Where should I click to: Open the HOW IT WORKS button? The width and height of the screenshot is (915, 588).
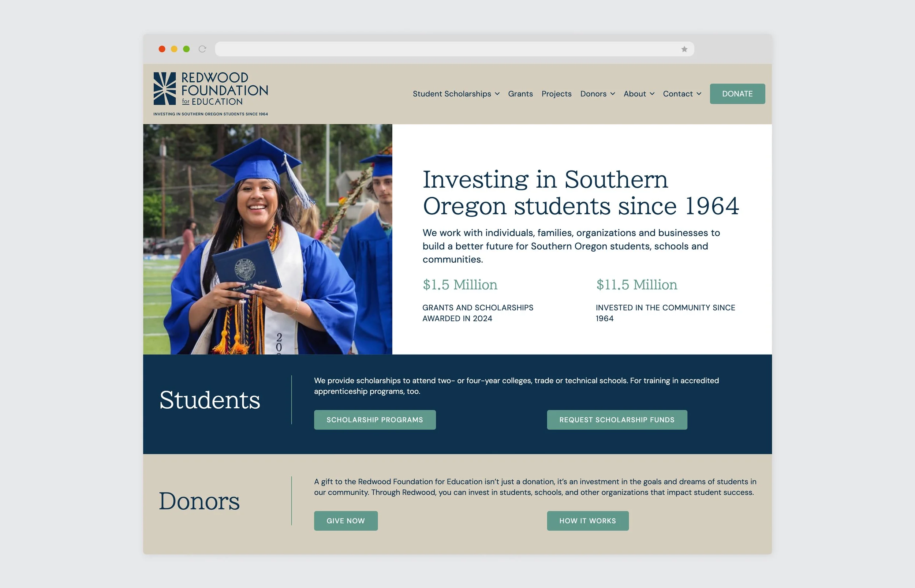click(x=587, y=521)
